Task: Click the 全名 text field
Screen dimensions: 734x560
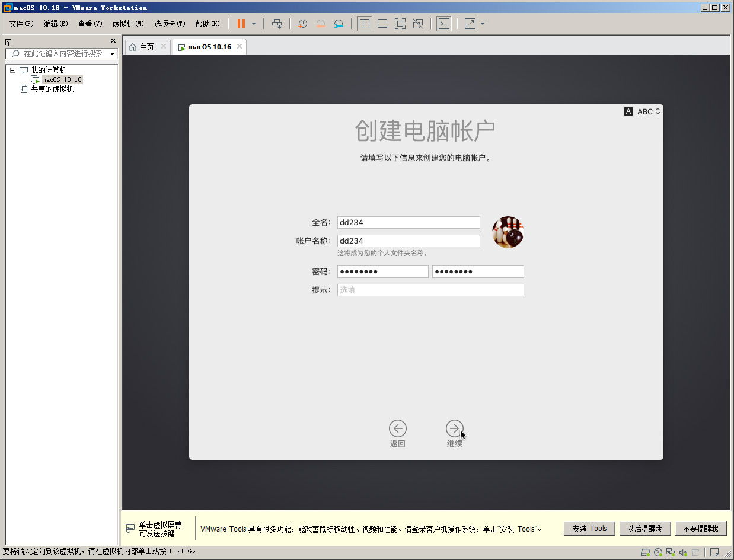Action: tap(409, 222)
